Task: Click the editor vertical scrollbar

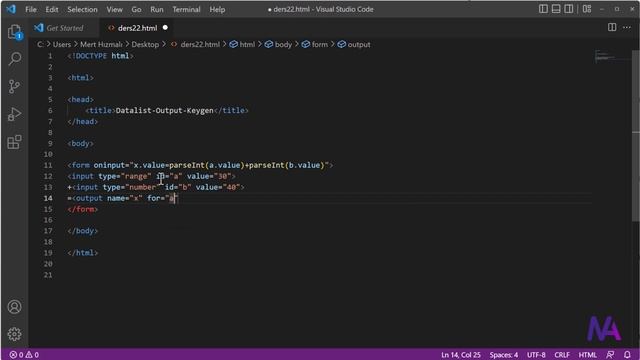Action: tap(636, 135)
